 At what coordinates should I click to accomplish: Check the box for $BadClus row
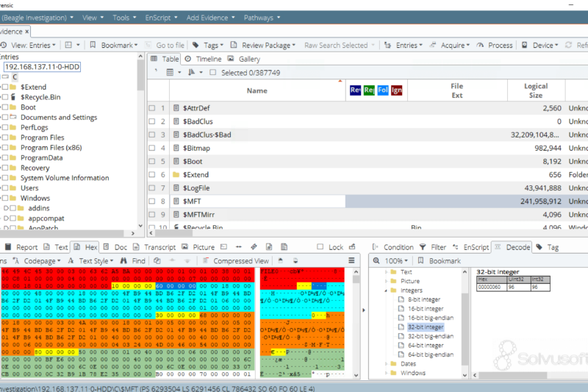coord(152,121)
